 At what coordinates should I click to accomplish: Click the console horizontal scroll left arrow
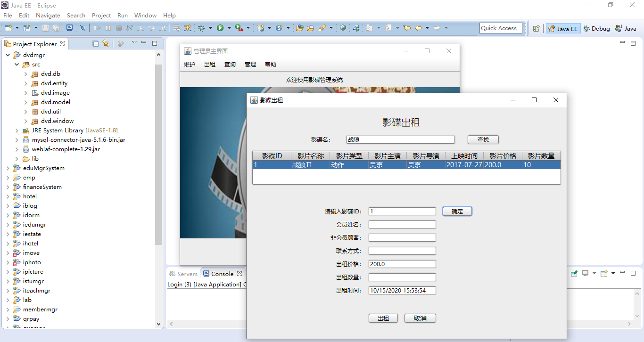click(x=171, y=324)
